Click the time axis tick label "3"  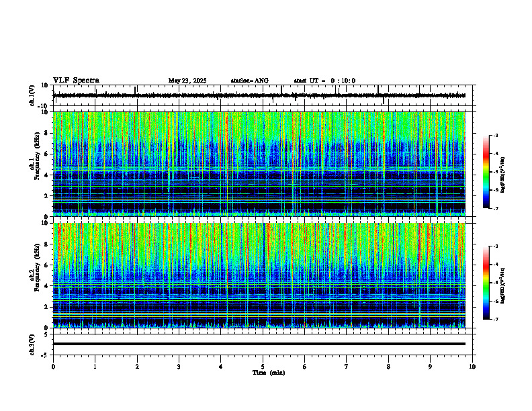pyautogui.click(x=179, y=367)
